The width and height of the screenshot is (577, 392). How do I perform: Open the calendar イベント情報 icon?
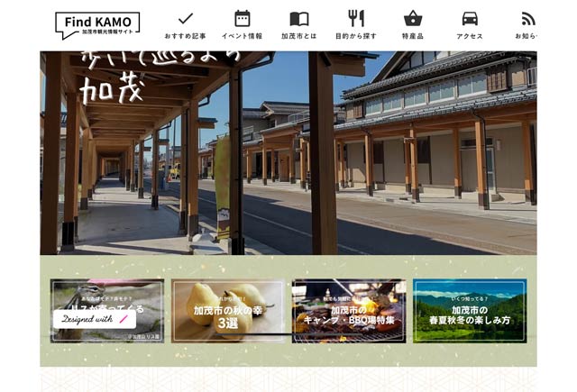[x=243, y=18]
